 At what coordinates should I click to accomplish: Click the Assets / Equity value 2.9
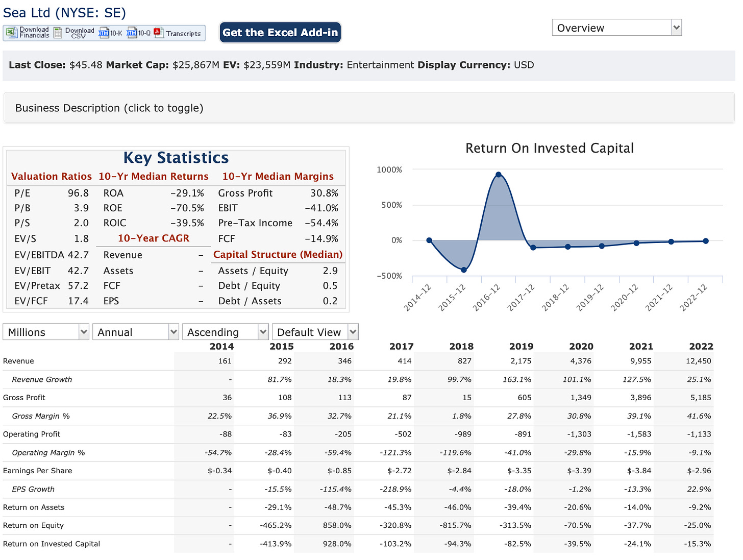(x=330, y=271)
